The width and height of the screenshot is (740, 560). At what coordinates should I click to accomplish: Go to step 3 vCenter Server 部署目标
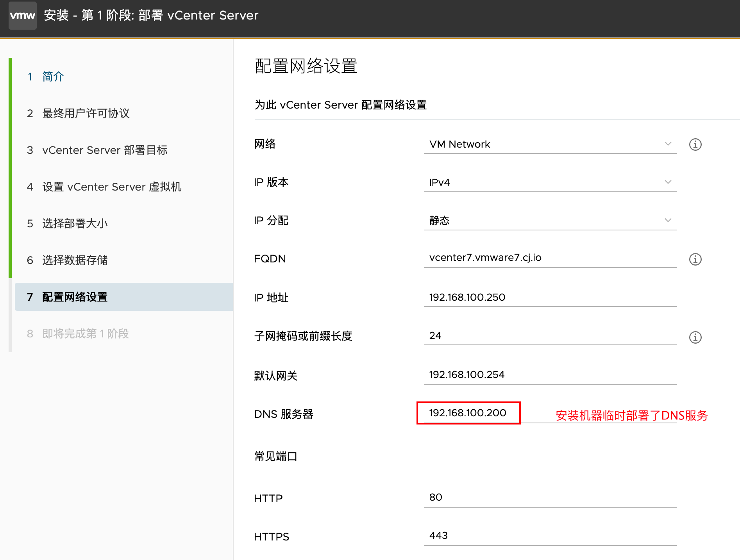point(97,150)
